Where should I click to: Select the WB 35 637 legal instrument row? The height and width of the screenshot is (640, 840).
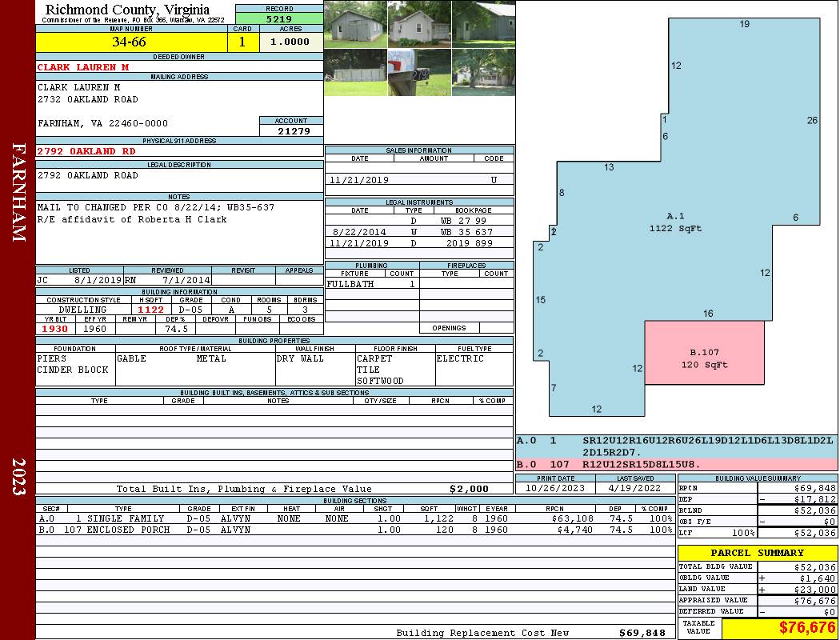[x=419, y=232]
